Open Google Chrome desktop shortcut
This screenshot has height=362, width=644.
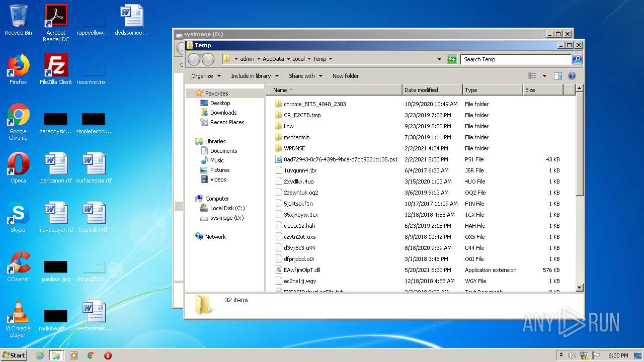(18, 122)
